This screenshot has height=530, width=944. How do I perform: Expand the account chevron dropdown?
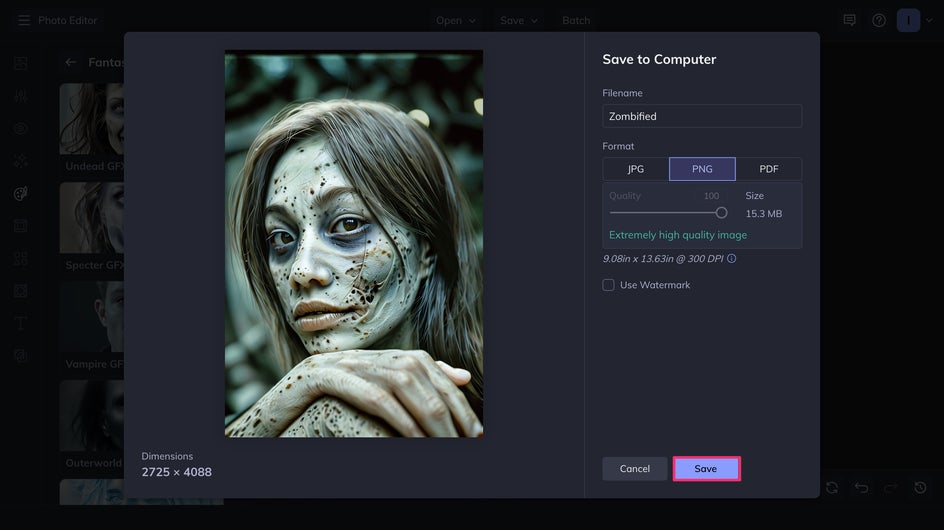[929, 20]
